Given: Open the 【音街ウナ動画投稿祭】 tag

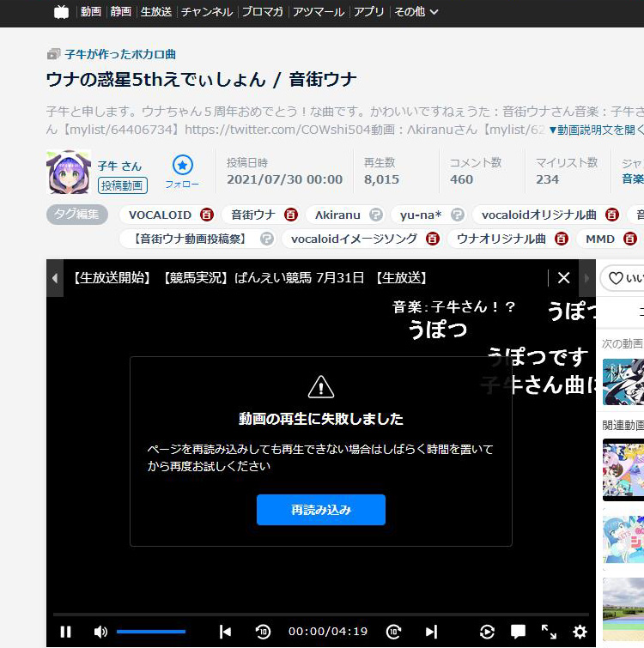Looking at the screenshot, I should coord(190,239).
